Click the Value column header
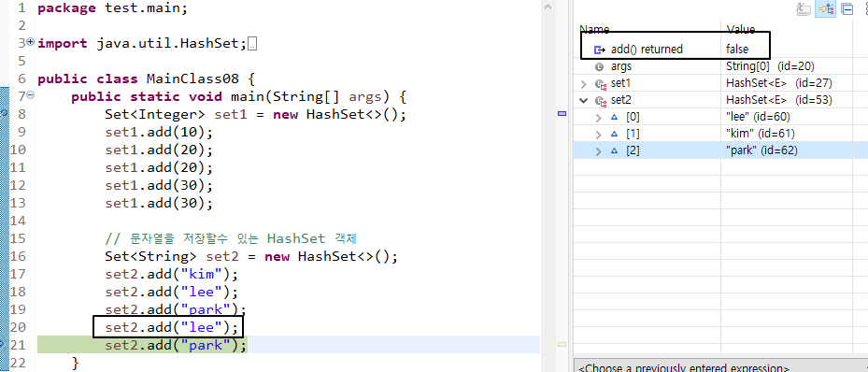Image resolution: width=868 pixels, height=372 pixels. [x=741, y=29]
